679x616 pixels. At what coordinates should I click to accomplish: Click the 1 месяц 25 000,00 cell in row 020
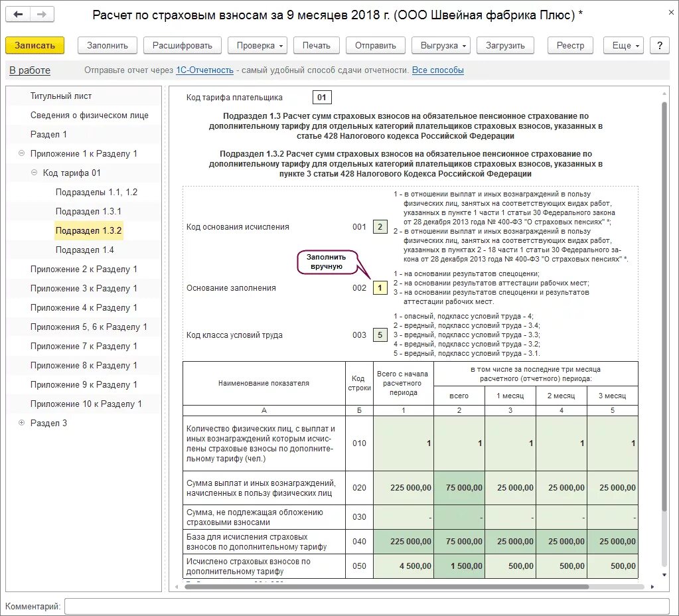point(510,488)
